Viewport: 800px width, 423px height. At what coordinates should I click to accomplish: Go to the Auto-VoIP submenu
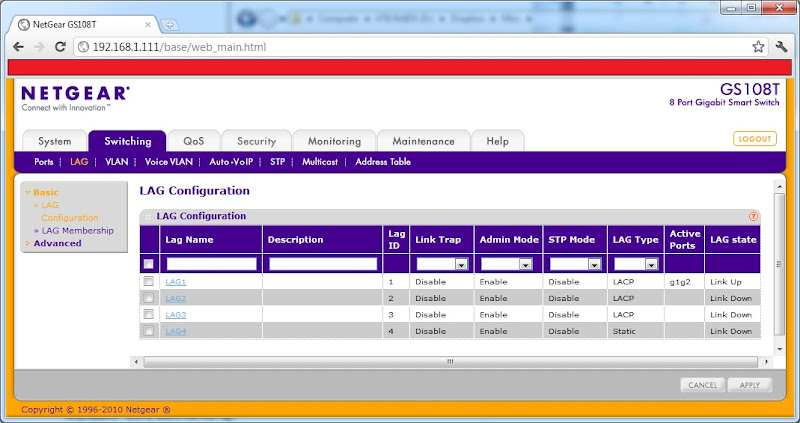pyautogui.click(x=231, y=162)
